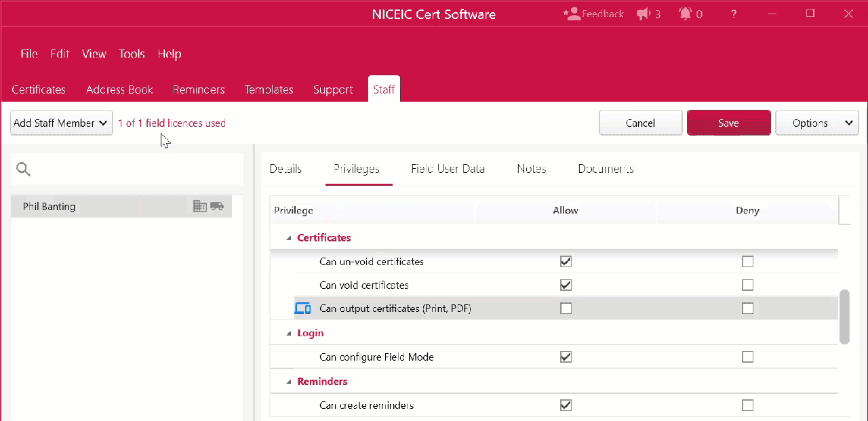The height and width of the screenshot is (421, 868).
Task: Tick Deny for Can output certificates
Action: (x=747, y=308)
